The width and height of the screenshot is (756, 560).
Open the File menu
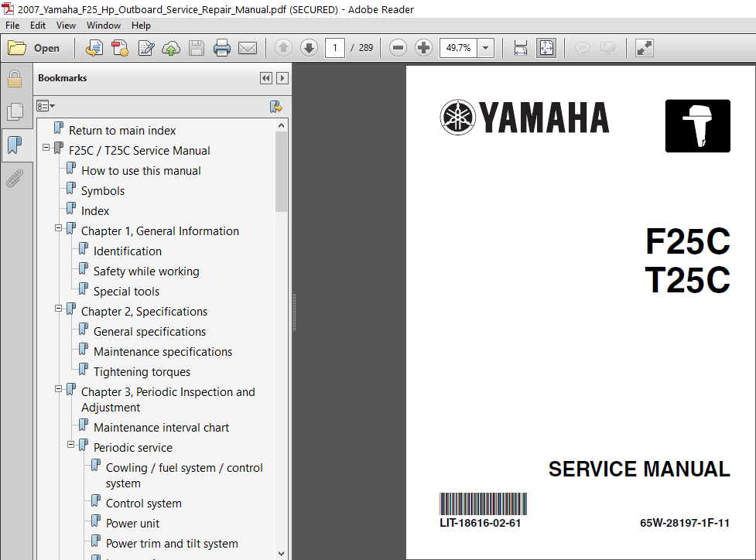12,26
